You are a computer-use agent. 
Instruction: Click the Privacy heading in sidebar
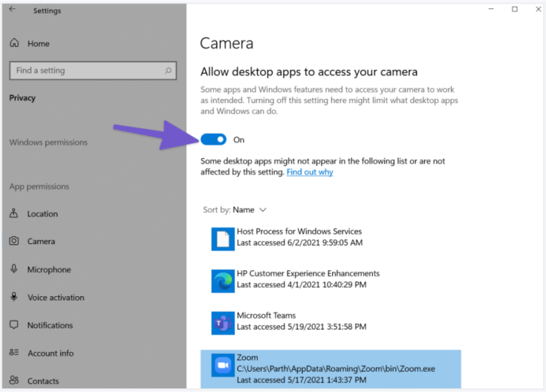pos(22,98)
